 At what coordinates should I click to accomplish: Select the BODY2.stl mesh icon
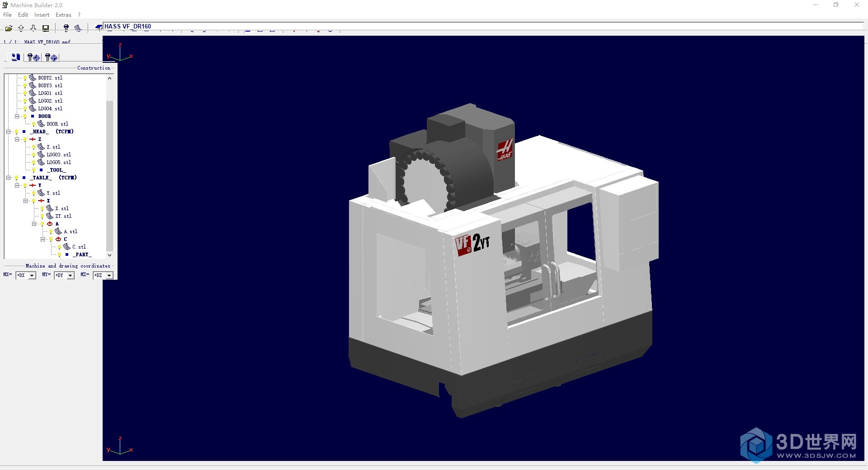(33, 78)
